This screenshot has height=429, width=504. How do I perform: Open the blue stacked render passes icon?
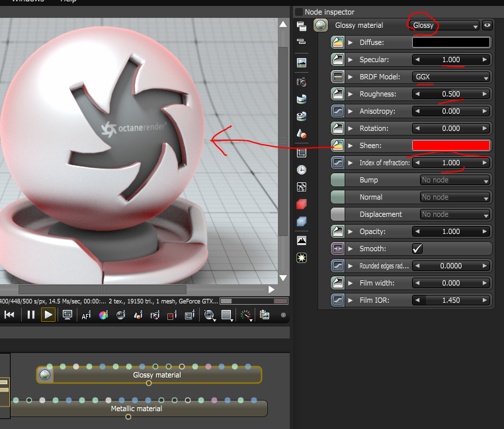(302, 221)
